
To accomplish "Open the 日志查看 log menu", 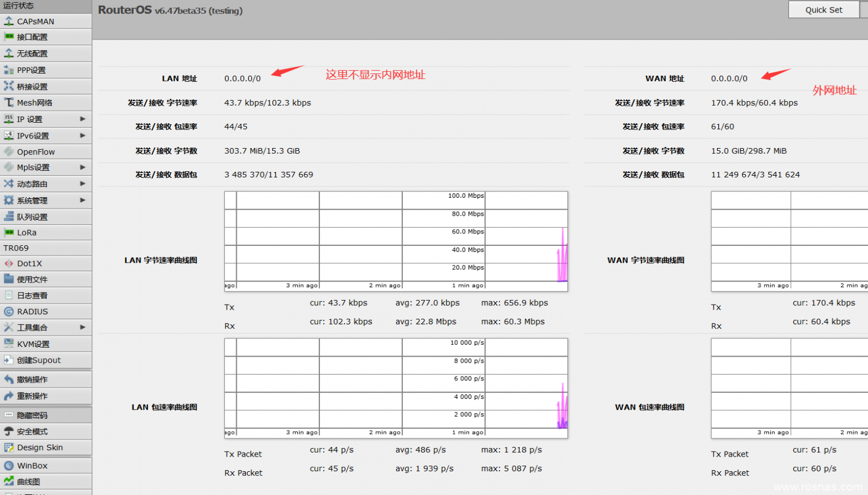I will tap(32, 296).
